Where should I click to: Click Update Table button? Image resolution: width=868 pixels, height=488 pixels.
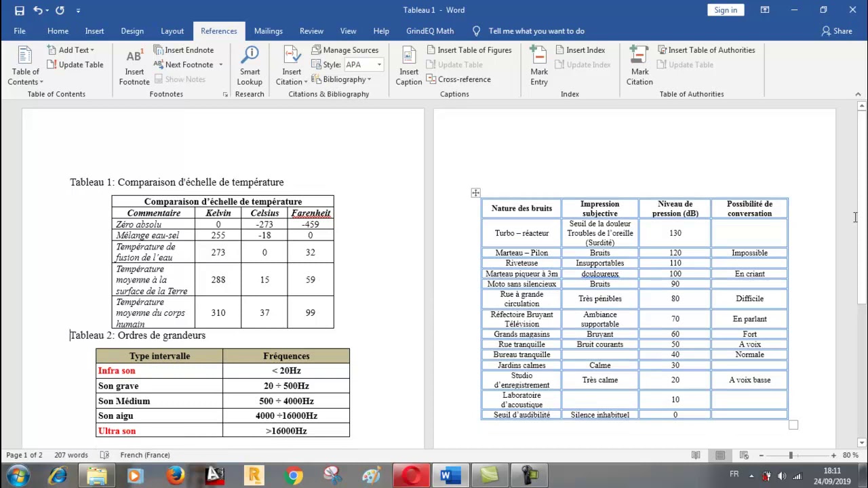(x=75, y=65)
